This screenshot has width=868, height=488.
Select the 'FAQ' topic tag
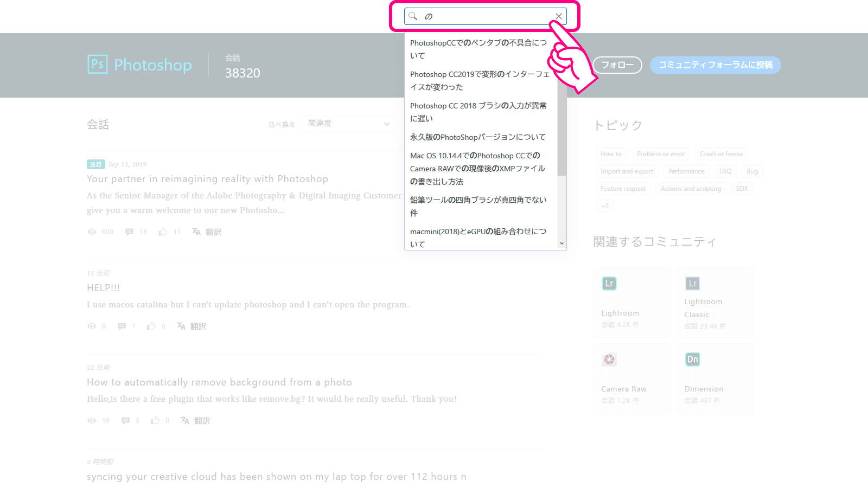coord(725,171)
